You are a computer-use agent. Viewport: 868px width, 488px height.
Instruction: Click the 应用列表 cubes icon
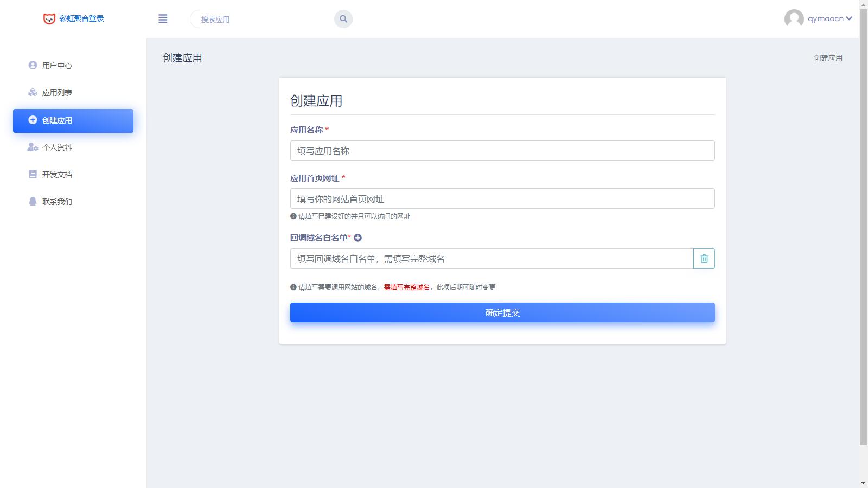click(x=33, y=93)
